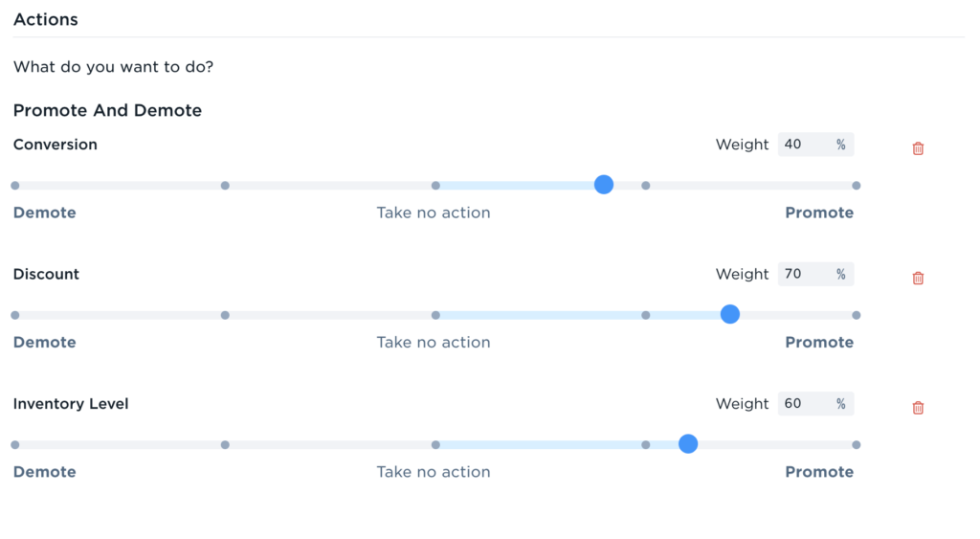Click Promote label under Discount slider

click(x=819, y=342)
